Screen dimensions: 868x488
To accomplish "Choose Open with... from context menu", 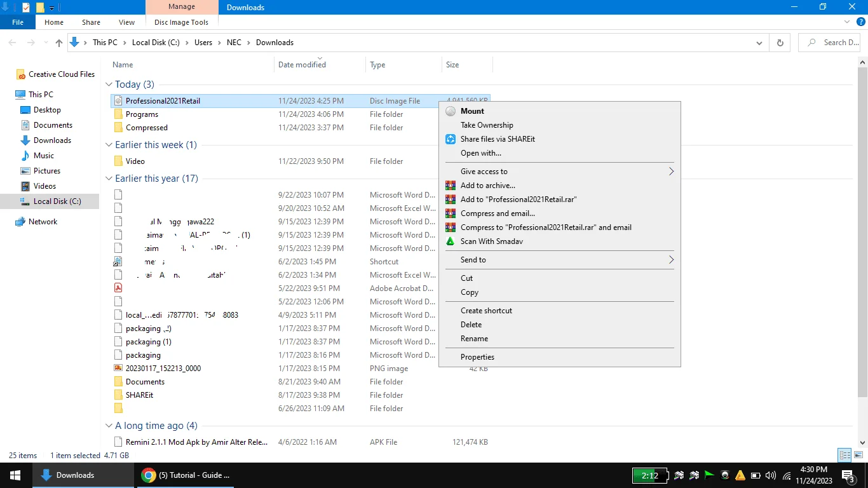I will (x=481, y=153).
